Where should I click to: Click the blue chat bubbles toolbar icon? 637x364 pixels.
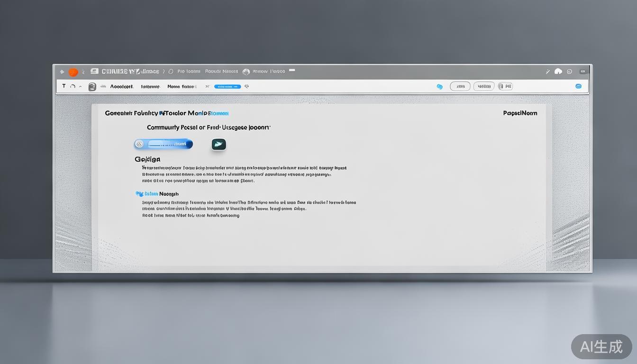coord(439,87)
